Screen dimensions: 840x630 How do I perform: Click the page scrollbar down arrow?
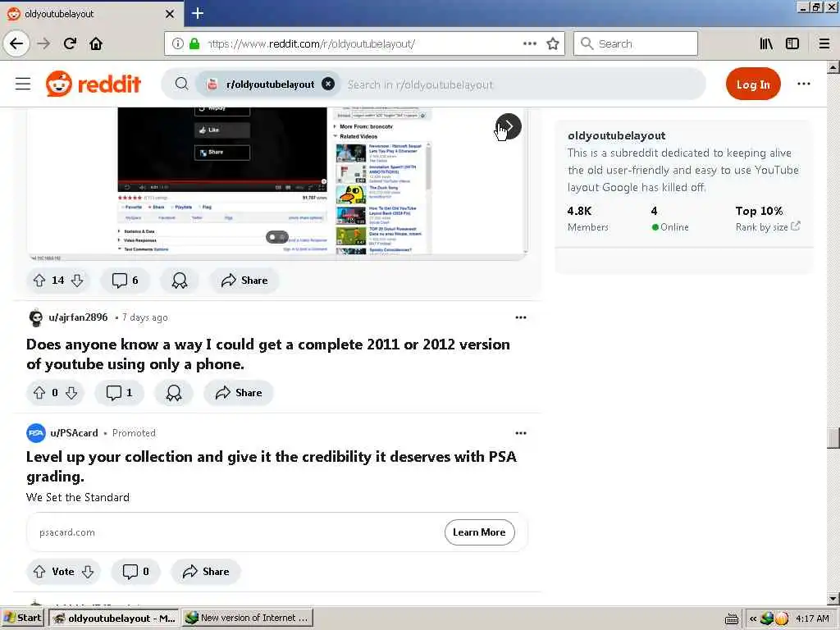click(x=833, y=598)
